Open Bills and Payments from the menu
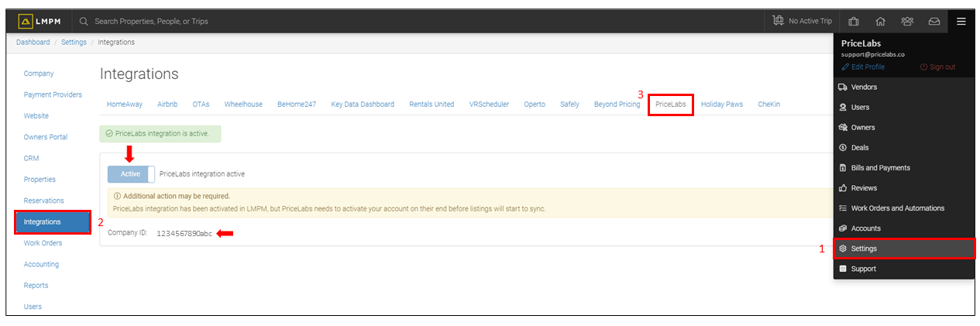Image resolution: width=980 pixels, height=326 pixels. (903, 168)
